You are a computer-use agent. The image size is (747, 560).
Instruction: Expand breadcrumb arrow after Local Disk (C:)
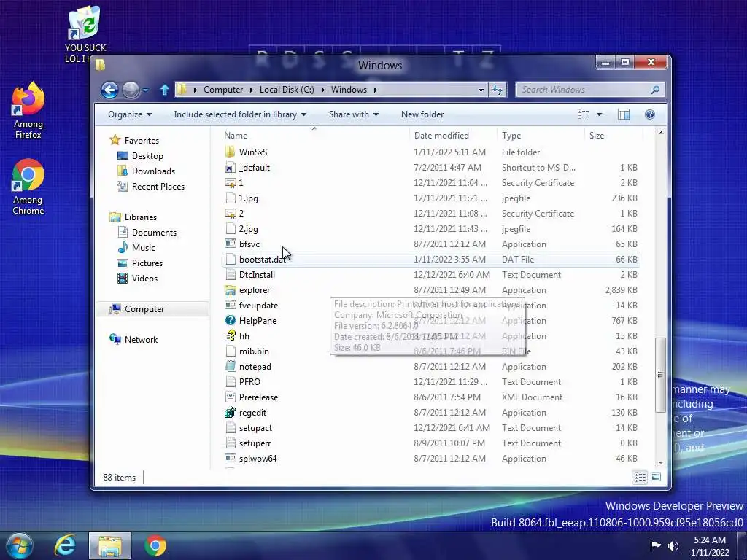(322, 90)
